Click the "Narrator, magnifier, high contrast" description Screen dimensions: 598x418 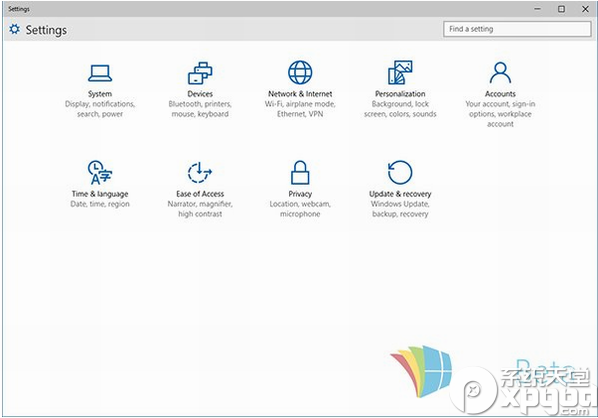pyautogui.click(x=200, y=209)
